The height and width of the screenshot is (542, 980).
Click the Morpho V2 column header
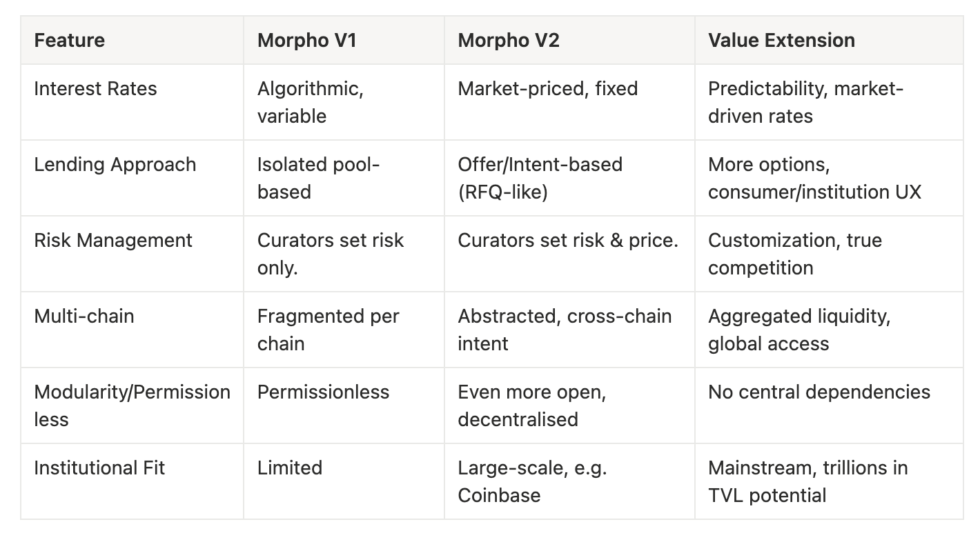[508, 40]
